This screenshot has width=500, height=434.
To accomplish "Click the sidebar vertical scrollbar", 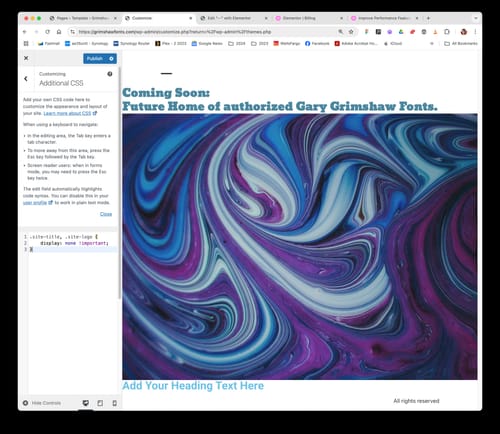I will point(120,182).
